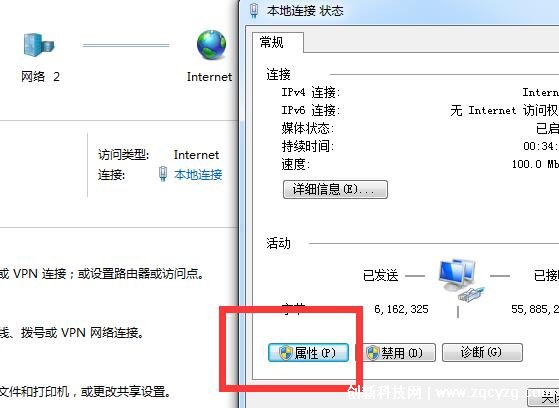Screen dimensions: 559x408
Task: Click the activity two-monitors network icon
Action: pos(461,280)
